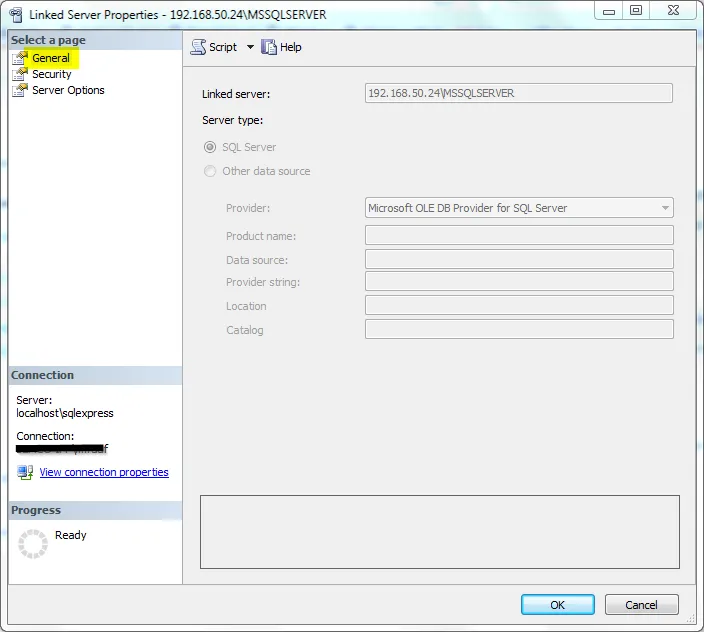Click the Help book icon

coord(268,47)
